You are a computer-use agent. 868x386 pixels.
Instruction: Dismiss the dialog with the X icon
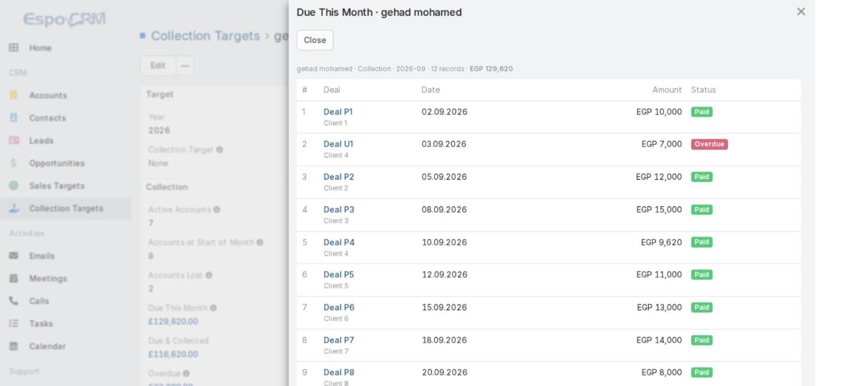(x=800, y=12)
